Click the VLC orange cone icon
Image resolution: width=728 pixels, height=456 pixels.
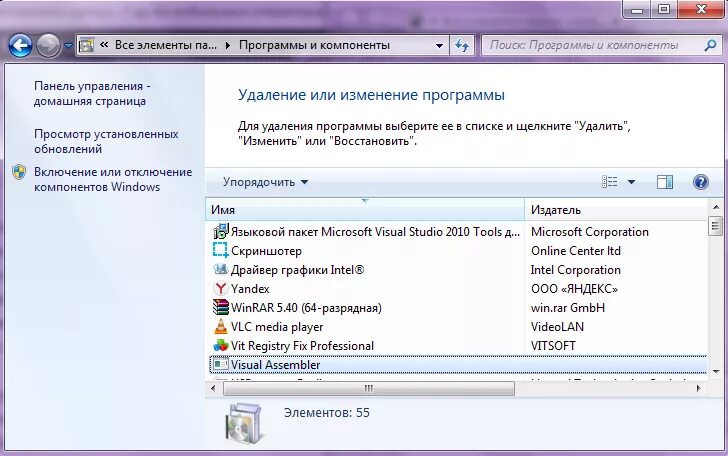tap(221, 326)
